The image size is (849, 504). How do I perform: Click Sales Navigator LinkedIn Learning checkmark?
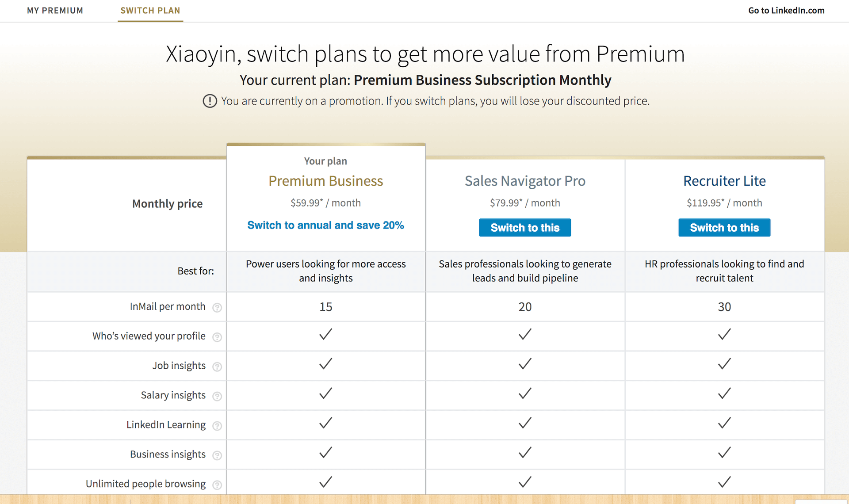(x=525, y=423)
